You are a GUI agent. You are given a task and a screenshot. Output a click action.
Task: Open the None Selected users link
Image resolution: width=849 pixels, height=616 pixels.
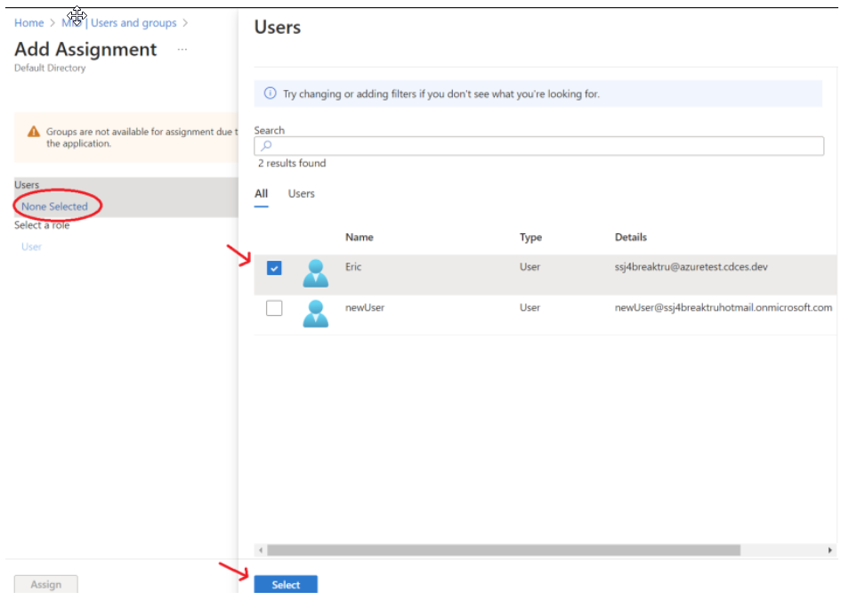55,207
